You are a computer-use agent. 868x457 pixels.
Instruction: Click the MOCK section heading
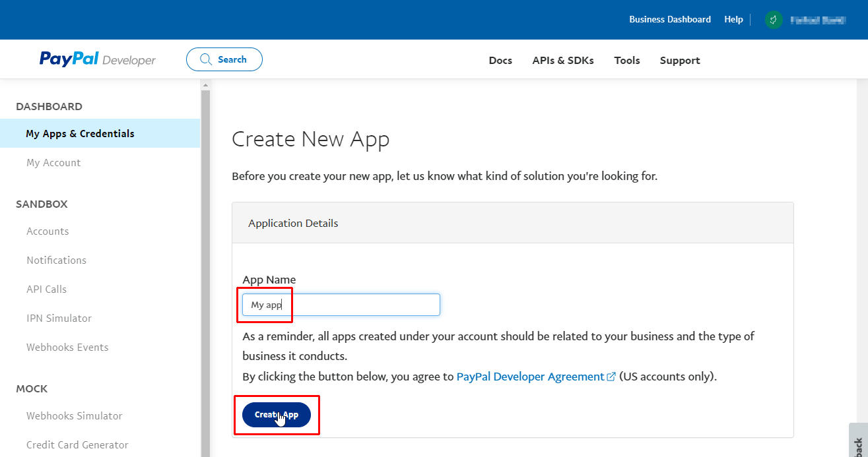[x=32, y=388]
